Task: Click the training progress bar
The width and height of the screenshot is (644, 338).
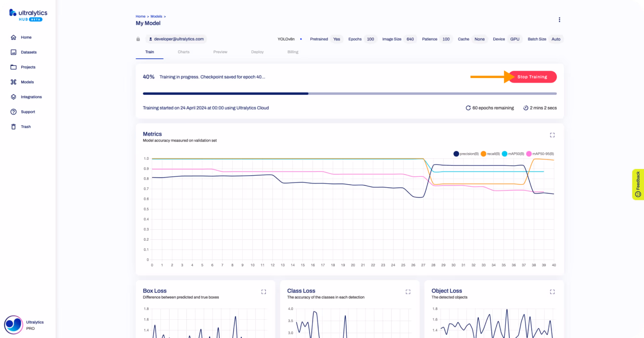Action: (350, 93)
